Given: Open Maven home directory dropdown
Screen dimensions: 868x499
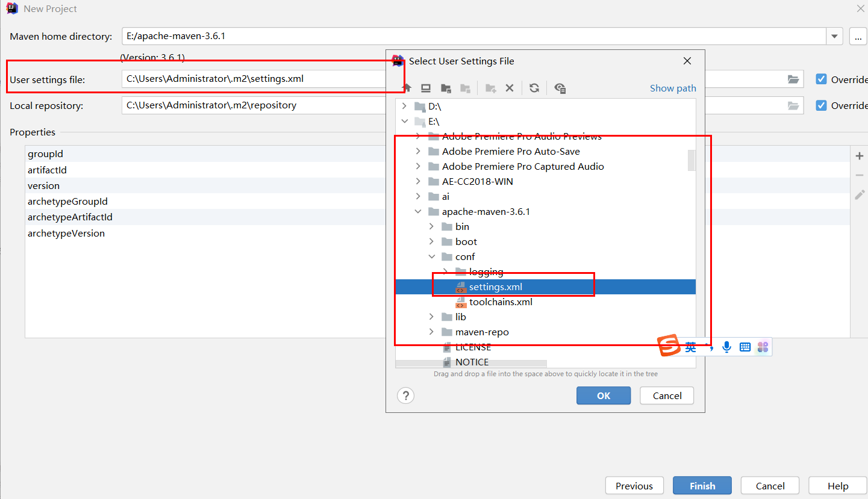Looking at the screenshot, I should (834, 36).
